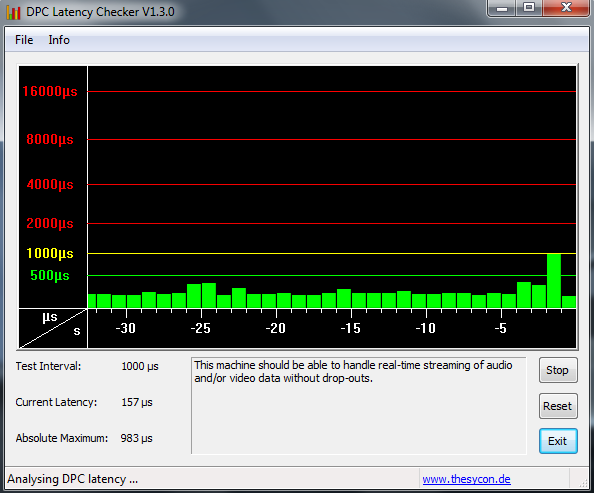
Task: Select the -10 second timeline marker
Action: (425, 328)
